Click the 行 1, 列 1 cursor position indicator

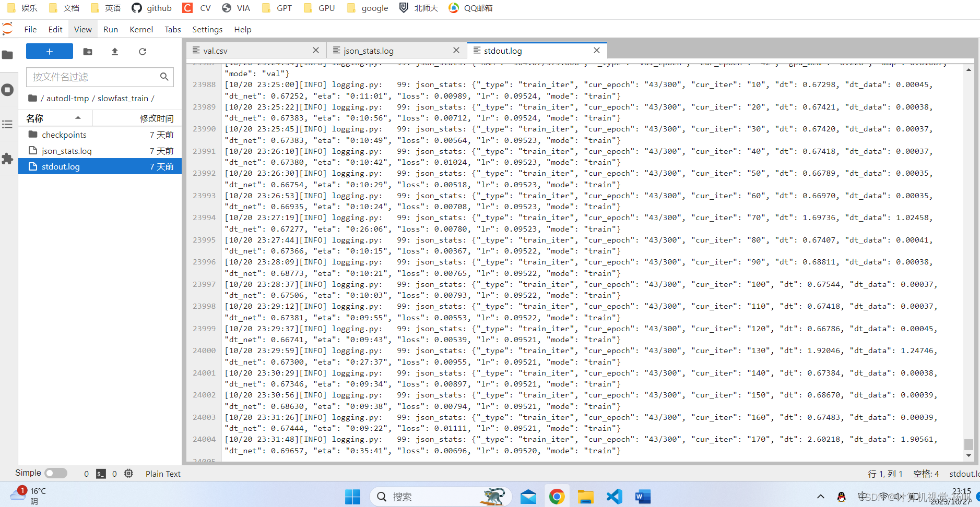[885, 474]
